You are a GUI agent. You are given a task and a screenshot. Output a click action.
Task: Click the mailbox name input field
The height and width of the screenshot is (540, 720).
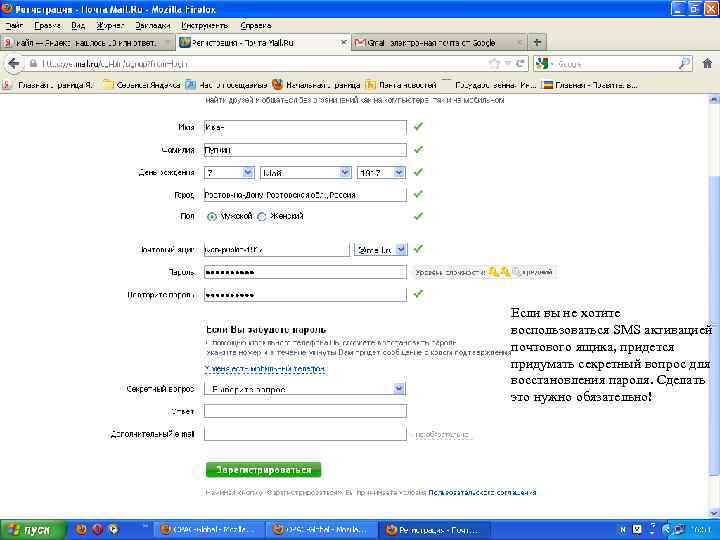tap(277, 249)
